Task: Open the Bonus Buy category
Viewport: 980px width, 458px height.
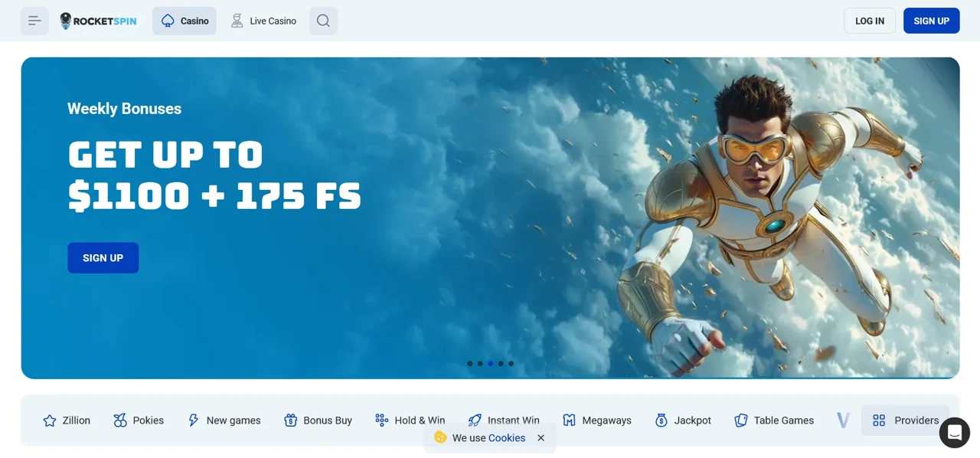Action: click(x=318, y=420)
